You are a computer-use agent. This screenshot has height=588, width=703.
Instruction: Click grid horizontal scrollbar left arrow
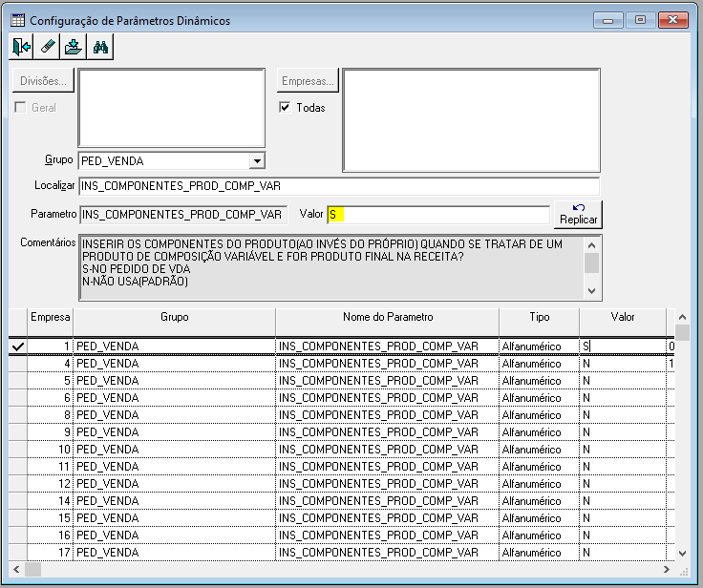(16, 570)
